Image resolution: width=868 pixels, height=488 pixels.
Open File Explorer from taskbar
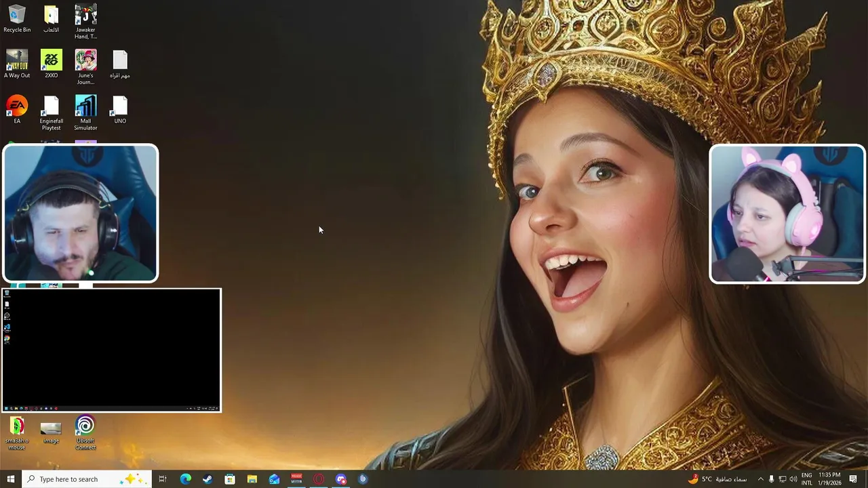coord(252,479)
